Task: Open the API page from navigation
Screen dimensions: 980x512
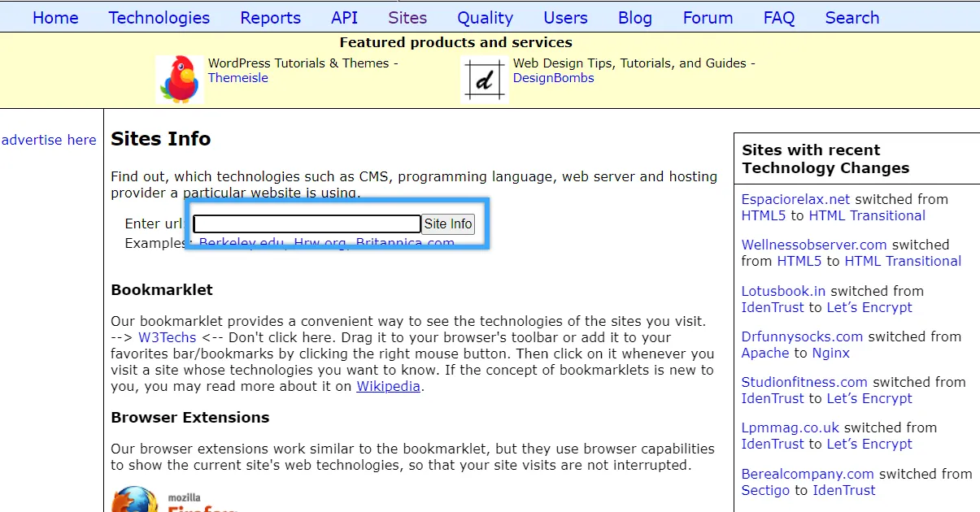Action: (344, 18)
